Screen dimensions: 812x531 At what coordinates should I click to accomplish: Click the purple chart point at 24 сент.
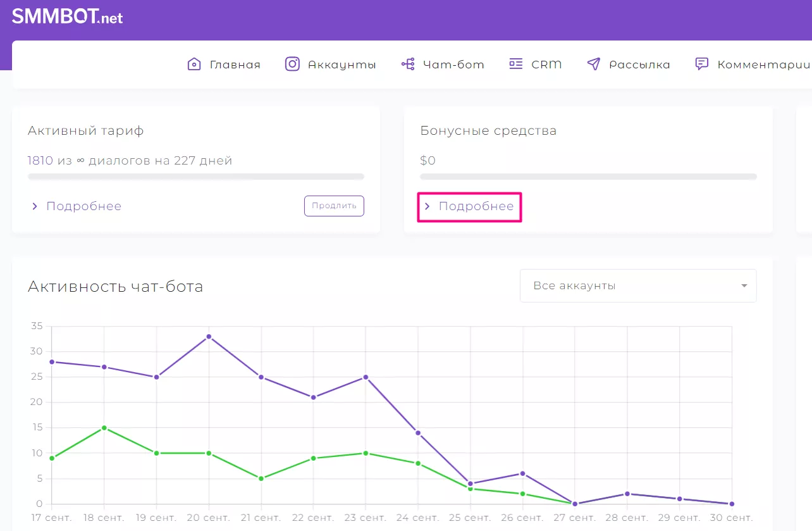click(418, 433)
